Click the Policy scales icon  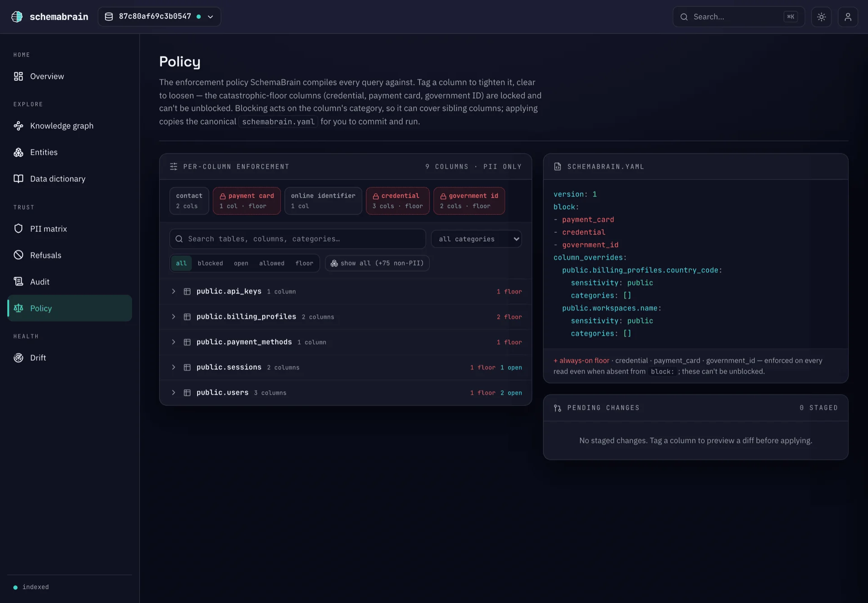pos(18,308)
